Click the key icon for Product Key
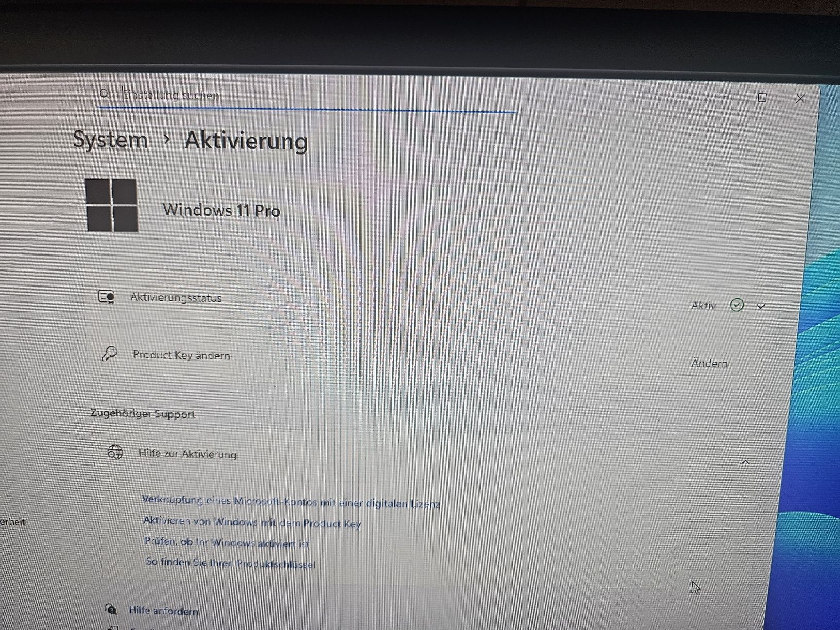The width and height of the screenshot is (840, 630). (109, 354)
